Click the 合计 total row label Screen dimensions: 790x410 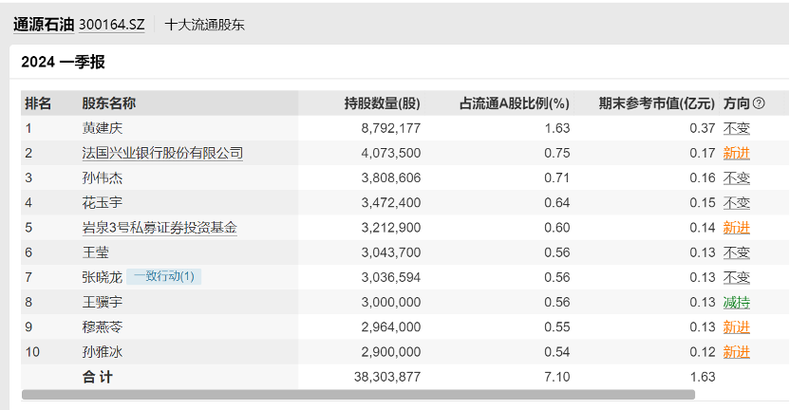pyautogui.click(x=97, y=377)
